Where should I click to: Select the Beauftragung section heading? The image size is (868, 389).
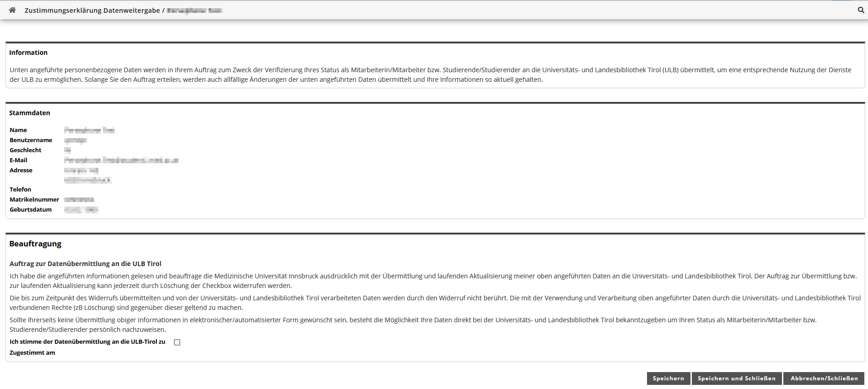click(35, 244)
